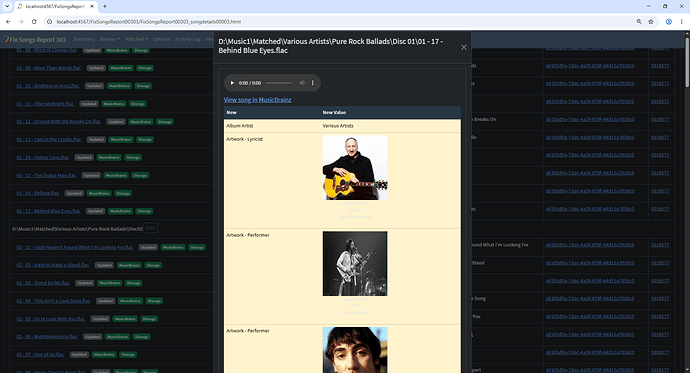690x373 pixels.
Task: Go back to the previous browser page
Action: click(x=8, y=22)
